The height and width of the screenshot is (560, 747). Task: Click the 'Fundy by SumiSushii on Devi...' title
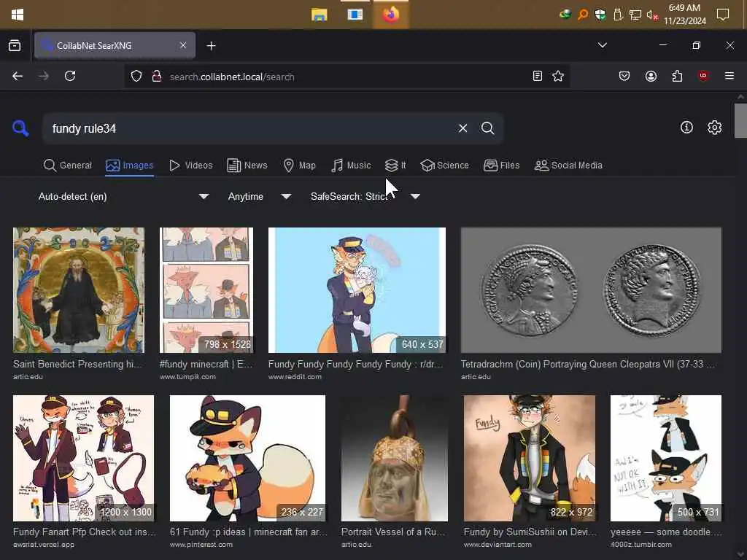(x=530, y=532)
